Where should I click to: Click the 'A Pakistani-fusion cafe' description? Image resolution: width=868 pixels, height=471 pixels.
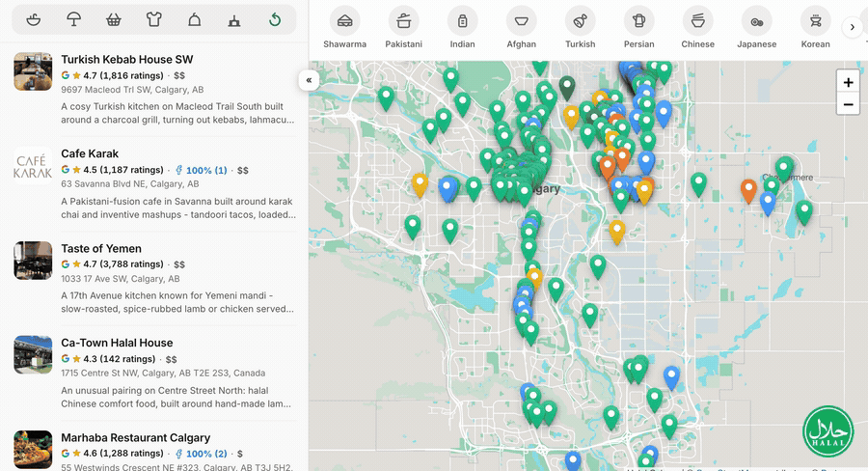pos(178,208)
